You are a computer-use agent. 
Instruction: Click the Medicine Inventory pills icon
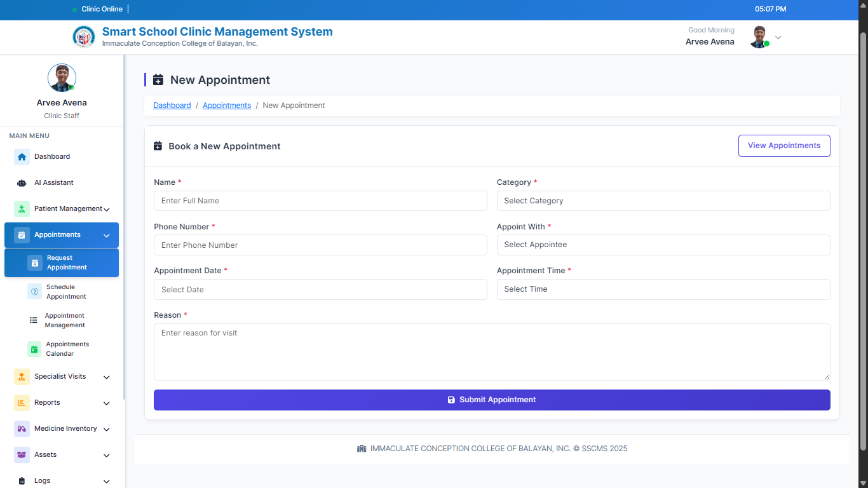[x=22, y=429]
